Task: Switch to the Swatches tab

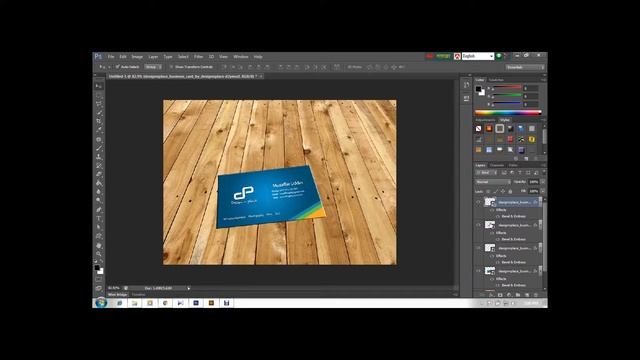Action: [496, 80]
